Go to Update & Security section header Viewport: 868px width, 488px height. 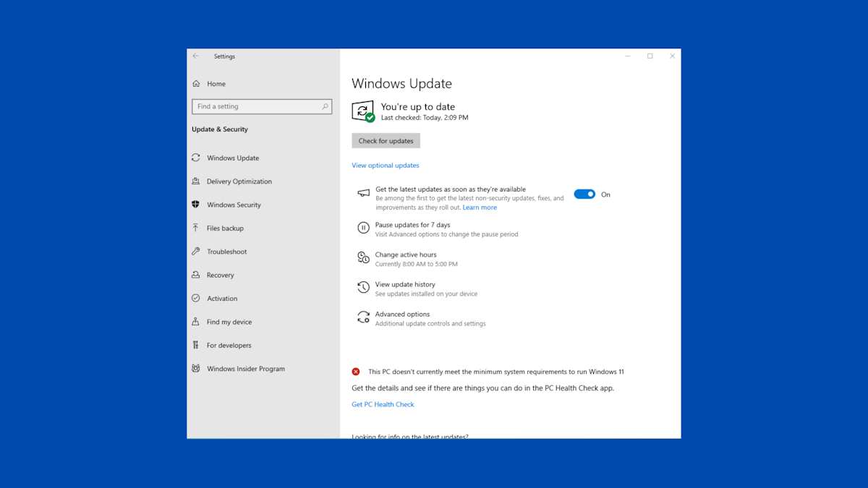point(219,129)
